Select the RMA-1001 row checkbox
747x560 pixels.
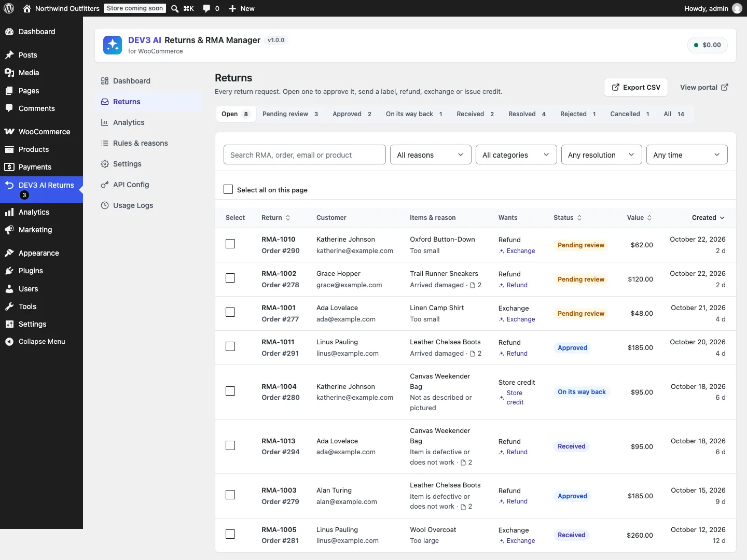coord(230,312)
